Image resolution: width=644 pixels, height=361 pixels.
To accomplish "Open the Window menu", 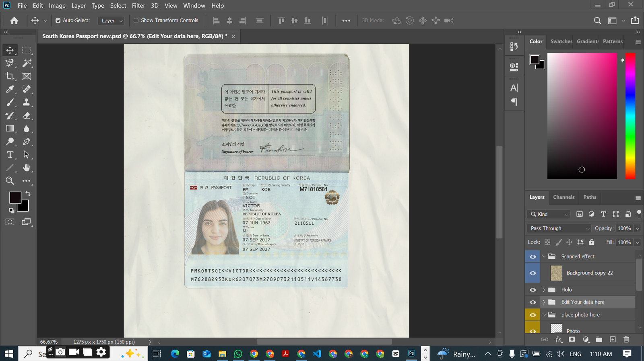I will 194,6.
